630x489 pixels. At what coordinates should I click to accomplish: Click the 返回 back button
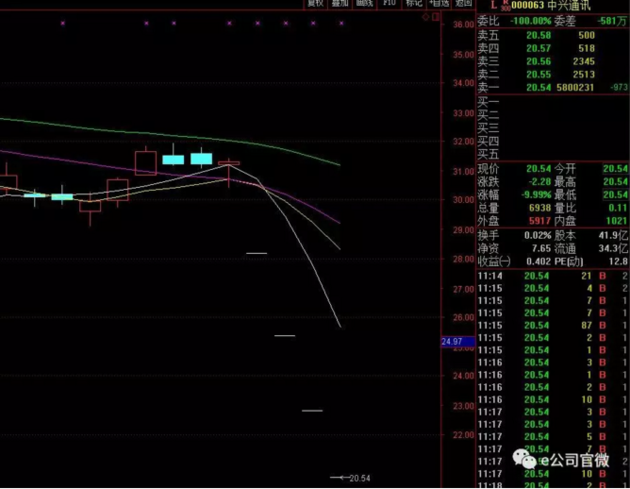coord(463,4)
